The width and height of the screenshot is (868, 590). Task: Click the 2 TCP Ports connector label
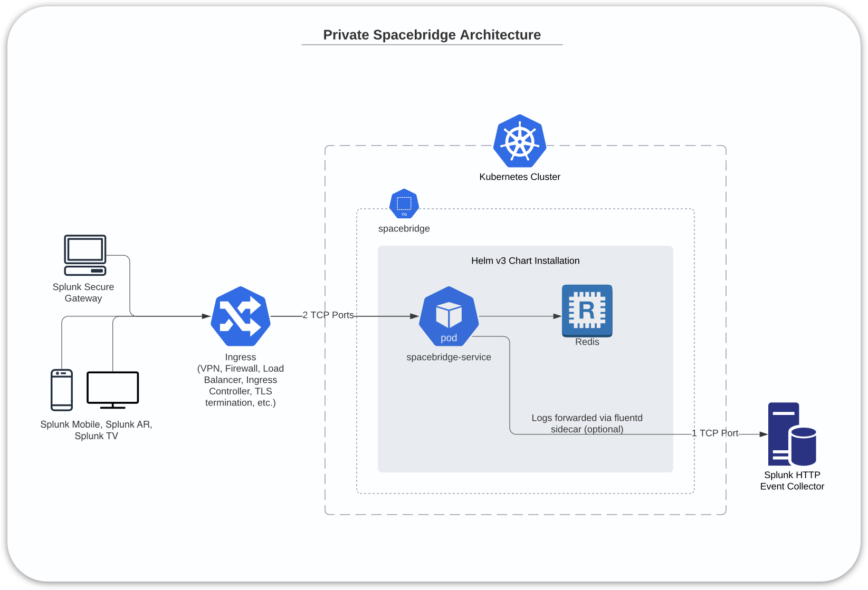tap(328, 315)
